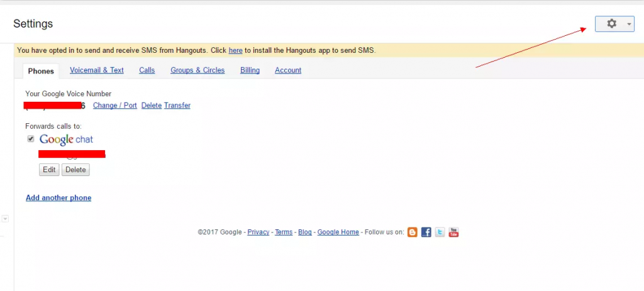Click the Edit button under Google chat

(49, 170)
